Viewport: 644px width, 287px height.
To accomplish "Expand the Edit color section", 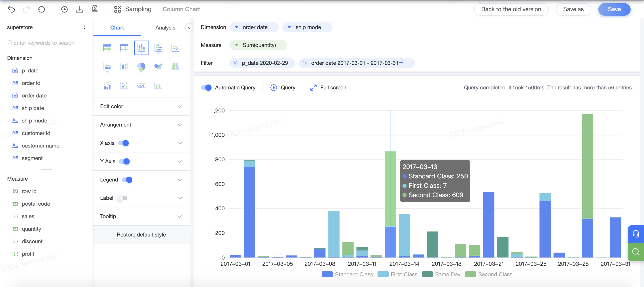I will click(x=141, y=106).
